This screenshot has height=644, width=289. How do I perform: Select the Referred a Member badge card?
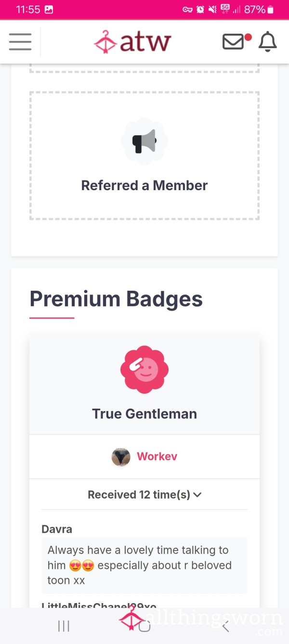144,156
